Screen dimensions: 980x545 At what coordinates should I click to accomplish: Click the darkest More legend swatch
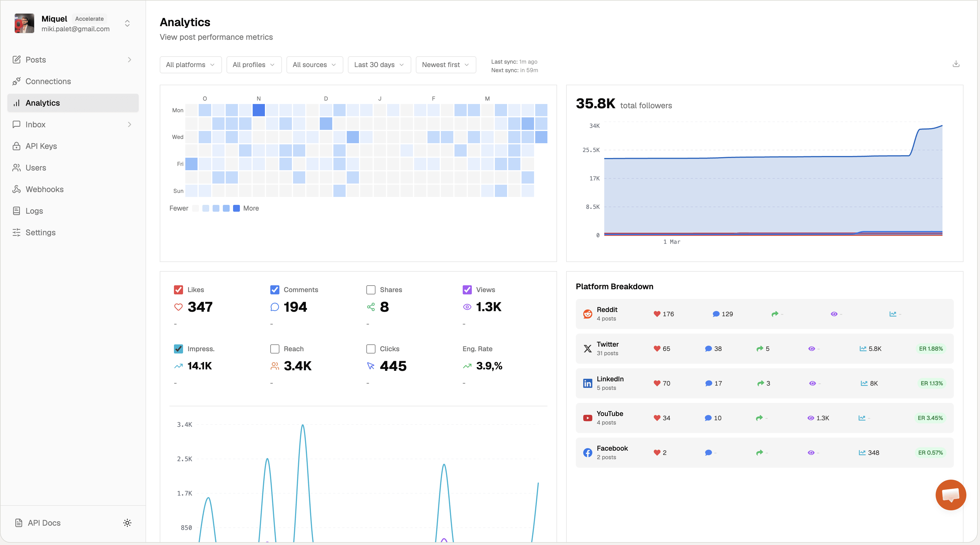click(236, 208)
